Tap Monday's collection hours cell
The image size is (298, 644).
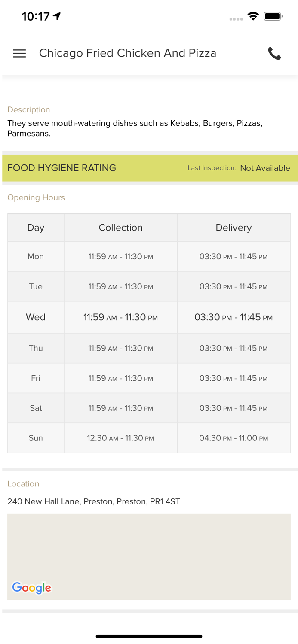pyautogui.click(x=120, y=257)
